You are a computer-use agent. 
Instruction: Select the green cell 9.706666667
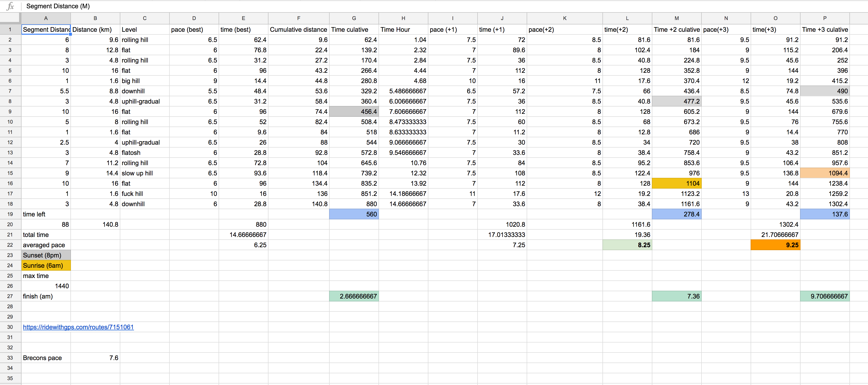[x=825, y=297]
